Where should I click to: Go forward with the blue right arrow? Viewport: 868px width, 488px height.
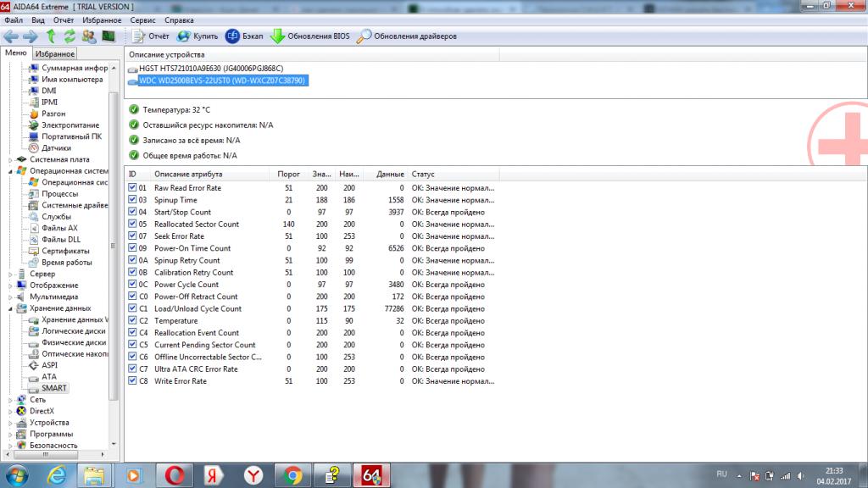[x=31, y=36]
